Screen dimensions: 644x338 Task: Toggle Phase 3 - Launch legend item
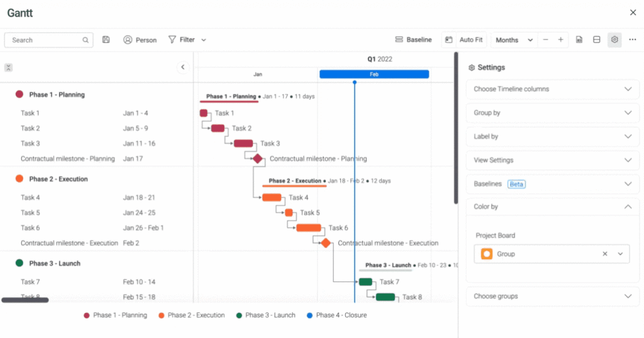[x=265, y=315]
